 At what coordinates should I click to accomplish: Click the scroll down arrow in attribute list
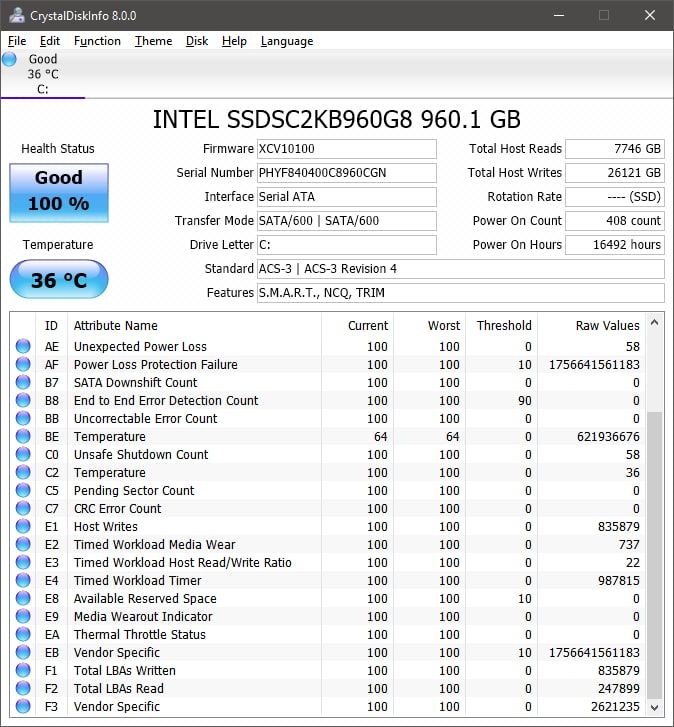pyautogui.click(x=655, y=708)
